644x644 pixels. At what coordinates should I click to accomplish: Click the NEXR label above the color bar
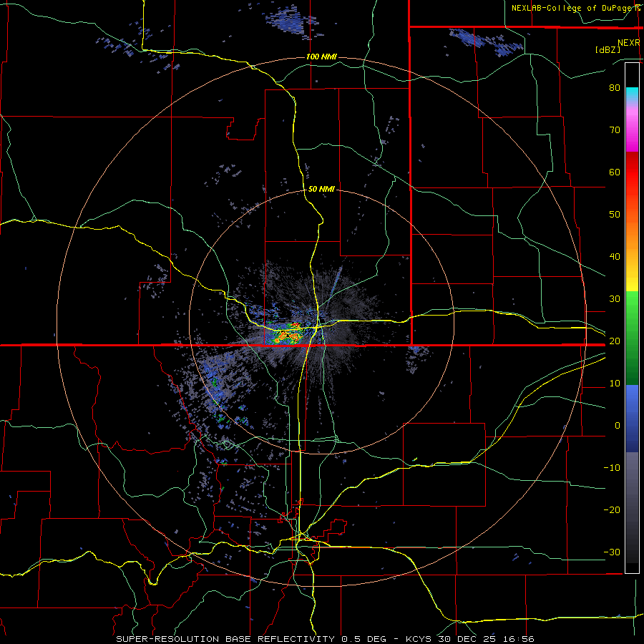pos(628,43)
